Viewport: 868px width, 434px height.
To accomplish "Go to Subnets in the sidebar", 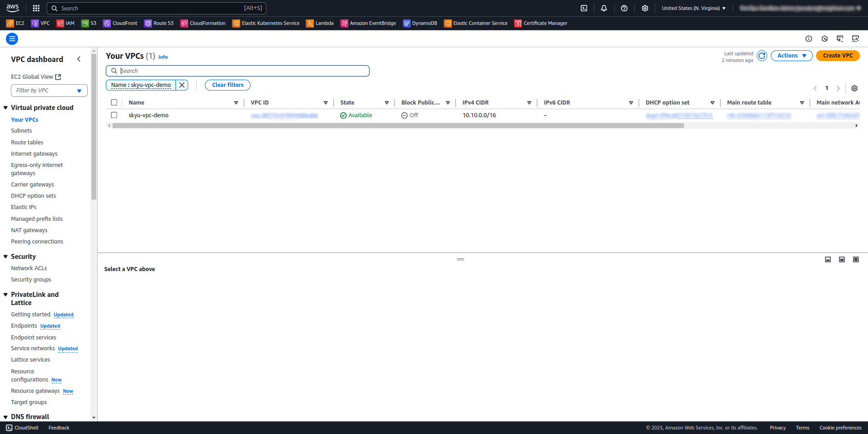I will click(x=22, y=131).
